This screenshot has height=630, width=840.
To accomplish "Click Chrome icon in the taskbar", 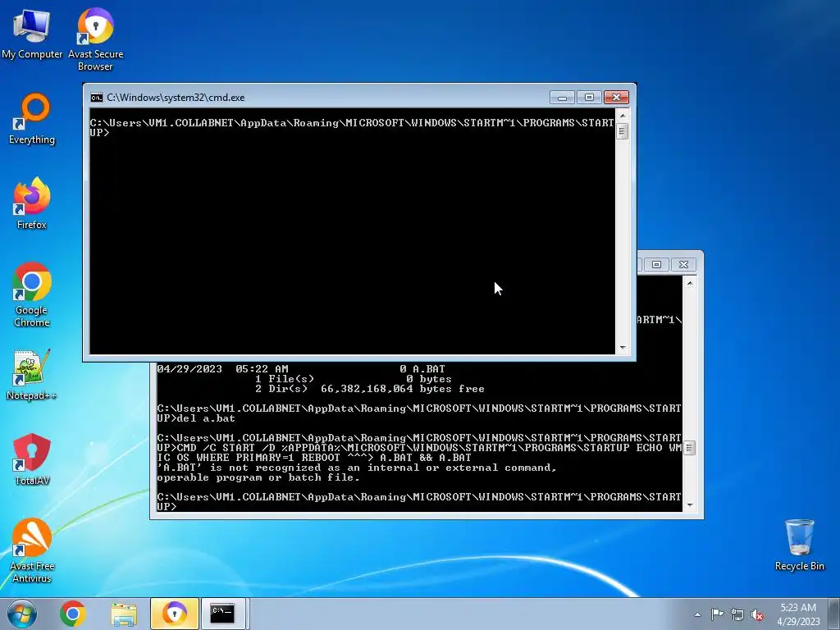I will (x=73, y=614).
